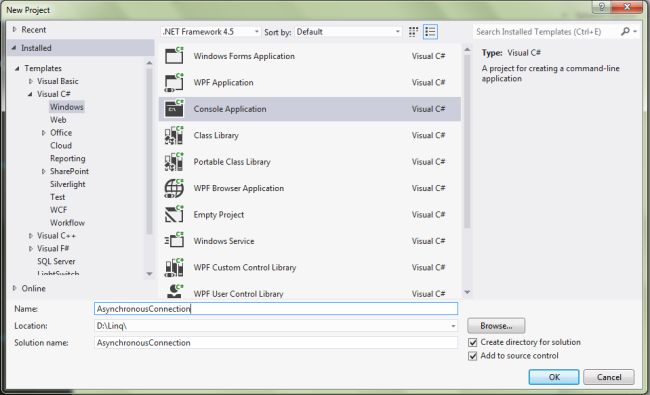
Task: Click the Browse... button
Action: [496, 326]
